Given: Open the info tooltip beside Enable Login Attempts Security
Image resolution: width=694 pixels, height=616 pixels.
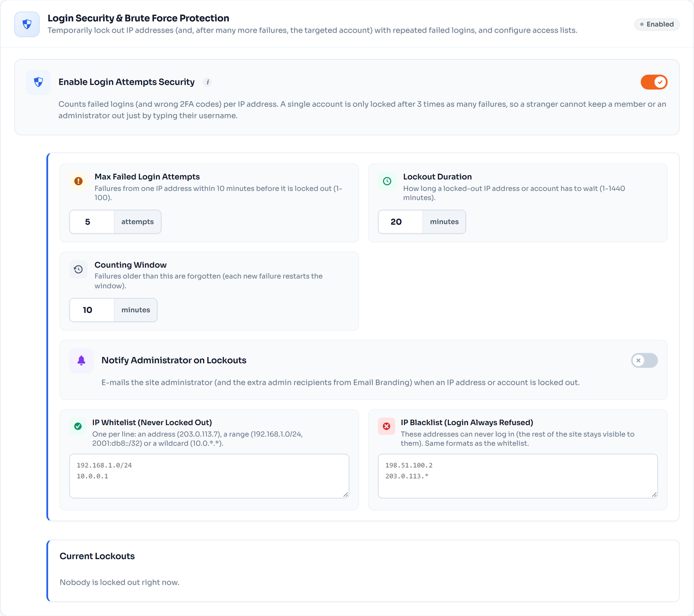Looking at the screenshot, I should [207, 82].
